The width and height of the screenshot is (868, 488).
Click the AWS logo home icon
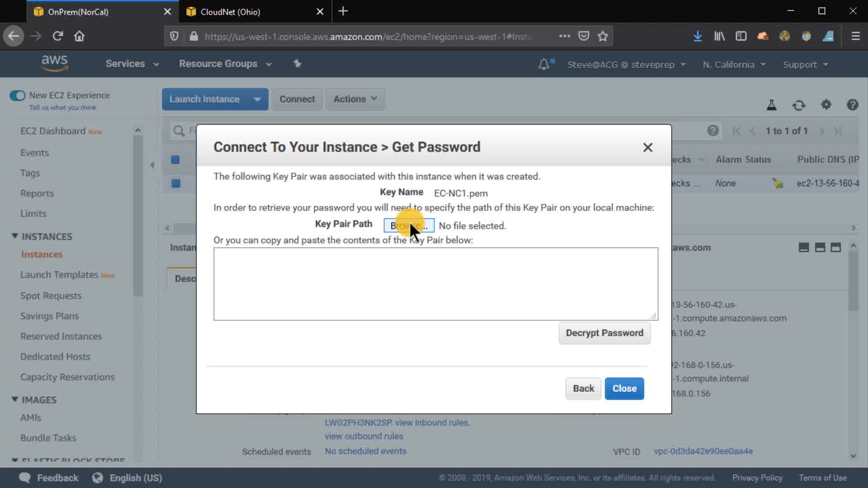point(54,64)
